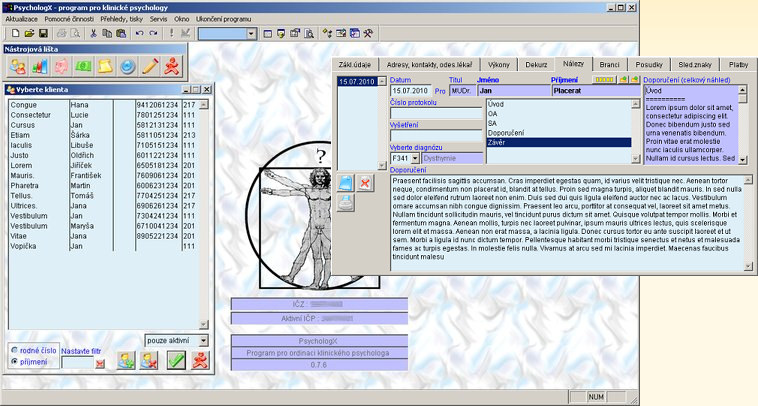Click the yellow scroll note icon
Viewport: 758px width, 406px height.
[x=105, y=66]
